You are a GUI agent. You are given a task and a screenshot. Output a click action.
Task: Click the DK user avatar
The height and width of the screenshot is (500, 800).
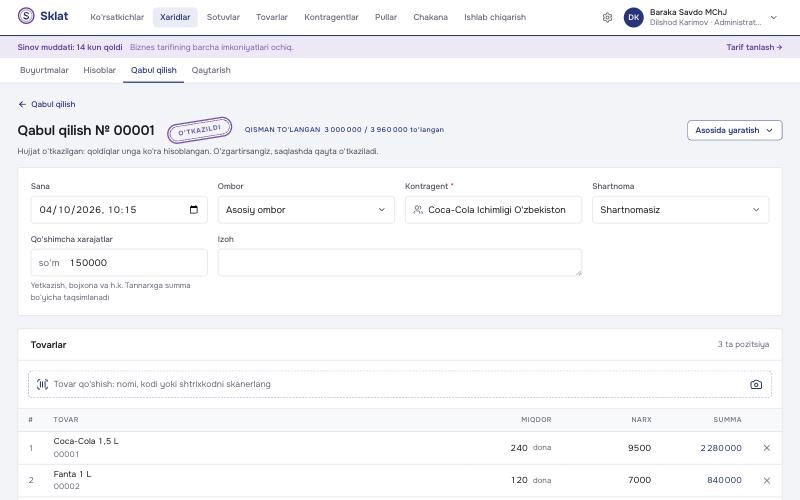coord(633,17)
